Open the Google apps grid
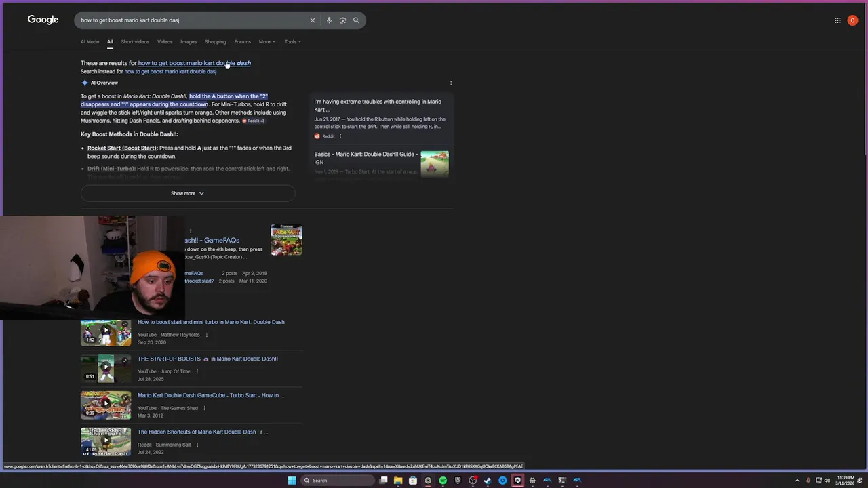The image size is (868, 488). click(x=837, y=20)
